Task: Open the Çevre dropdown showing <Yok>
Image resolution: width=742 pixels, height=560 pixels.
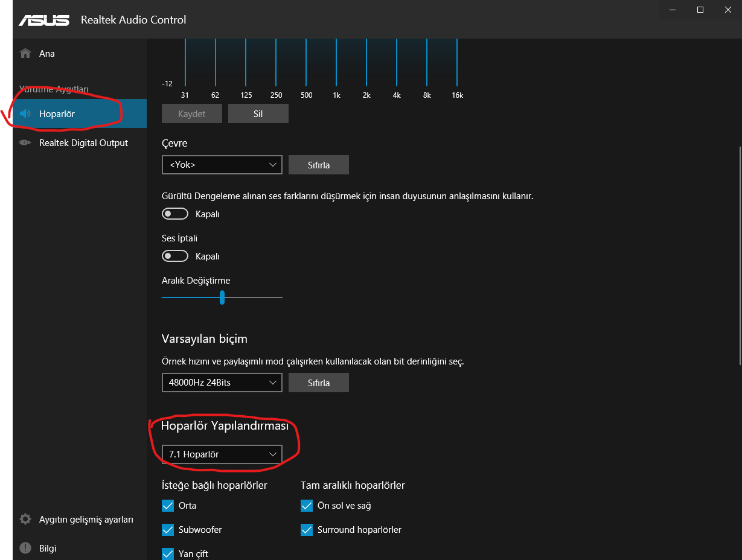Action: pos(222,165)
